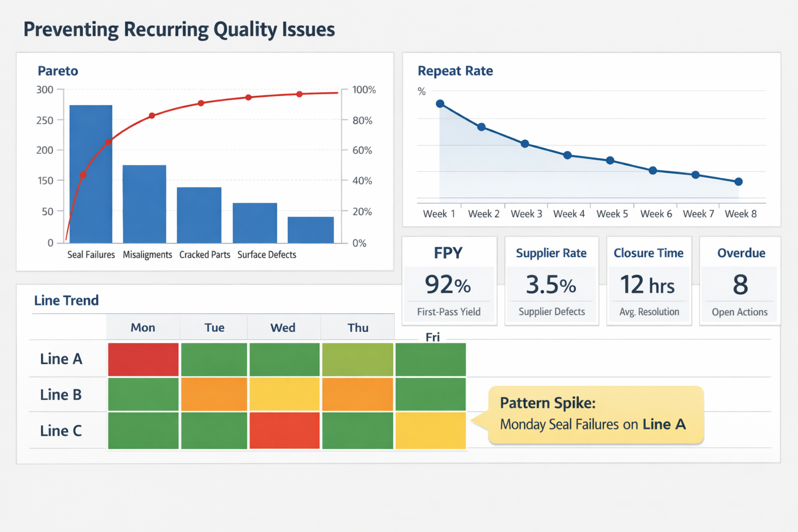
Task: Click the Wed column header
Action: pyautogui.click(x=283, y=327)
